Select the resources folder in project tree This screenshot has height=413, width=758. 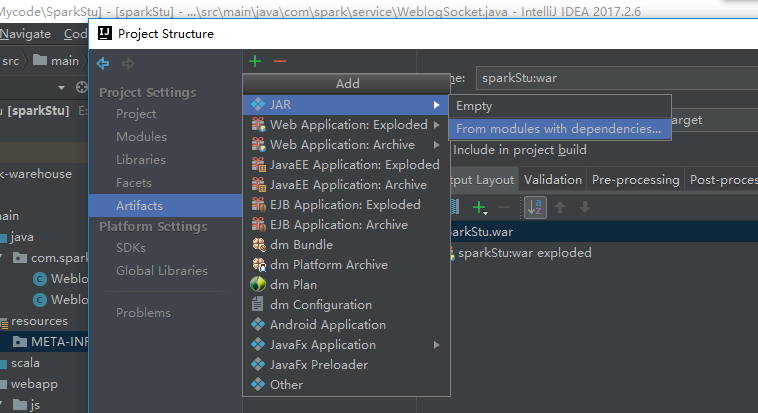39,321
